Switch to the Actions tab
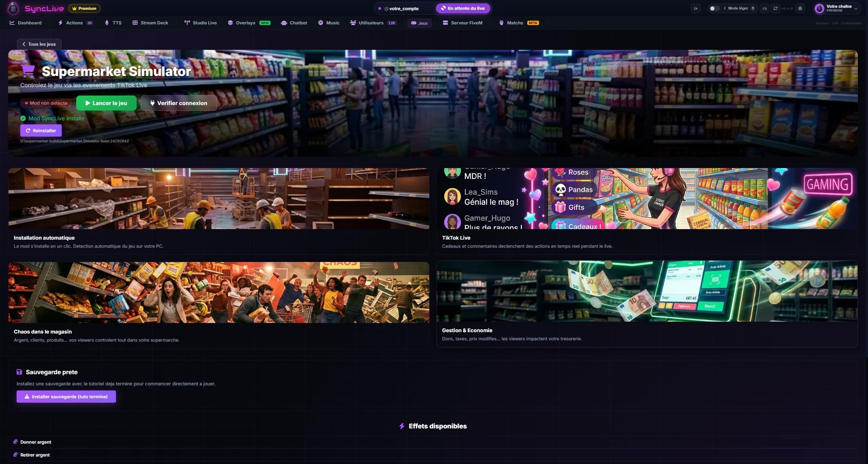868x464 pixels. pos(75,23)
